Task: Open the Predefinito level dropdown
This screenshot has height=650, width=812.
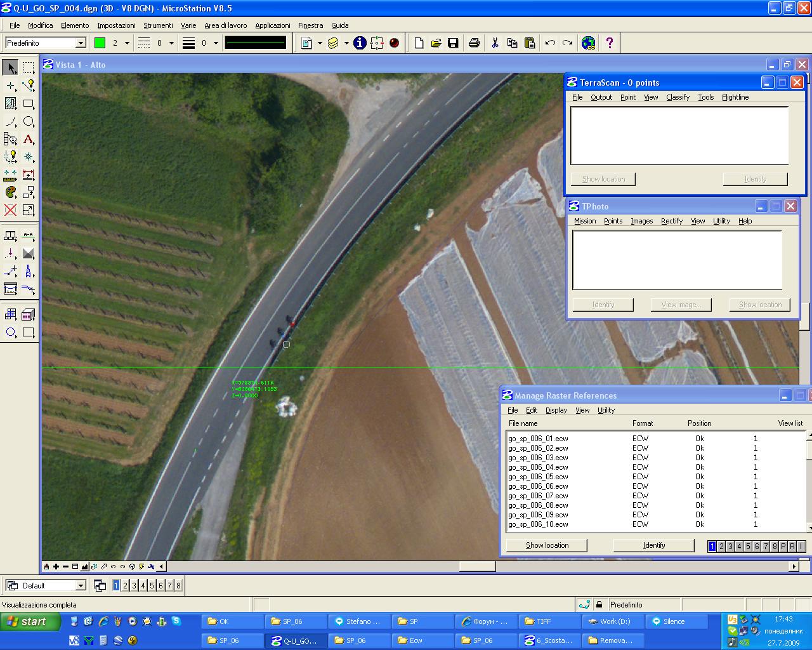Action: pyautogui.click(x=81, y=43)
